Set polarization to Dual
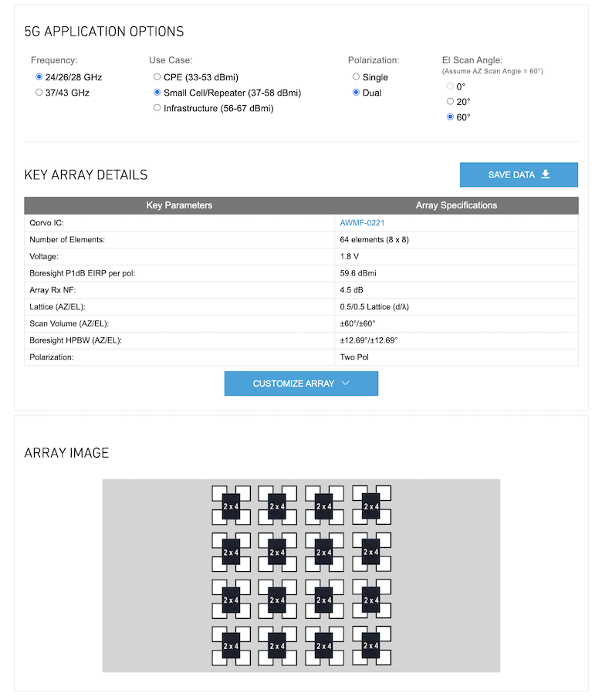The height and width of the screenshot is (700, 602). click(356, 93)
